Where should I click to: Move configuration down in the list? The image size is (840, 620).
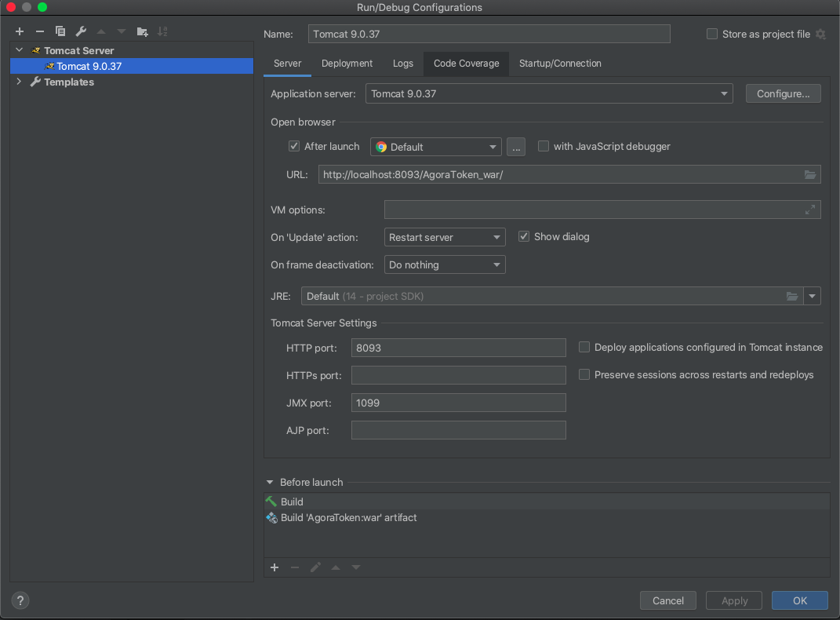tap(122, 31)
